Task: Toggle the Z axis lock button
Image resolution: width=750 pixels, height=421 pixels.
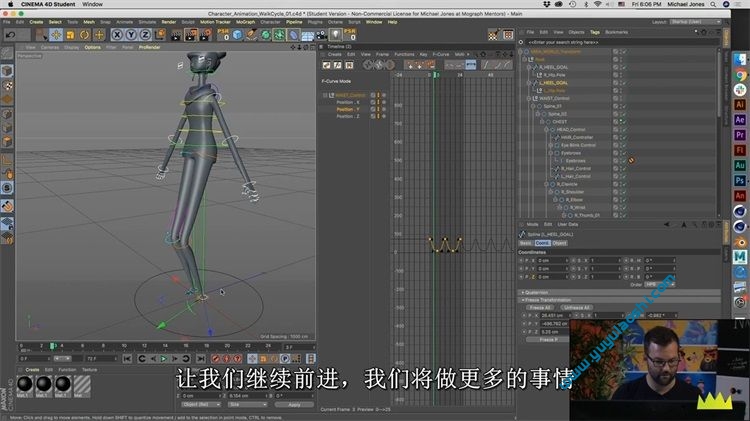Action: [x=145, y=35]
